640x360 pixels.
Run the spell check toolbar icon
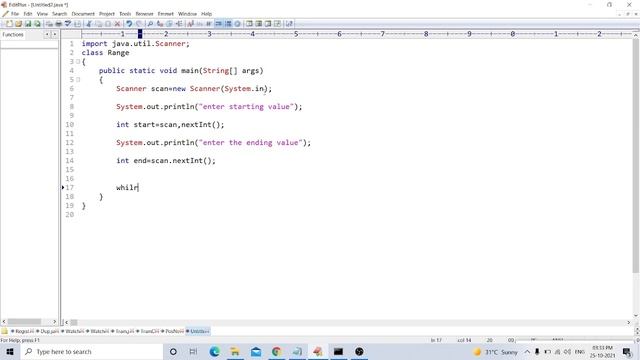click(x=68, y=24)
